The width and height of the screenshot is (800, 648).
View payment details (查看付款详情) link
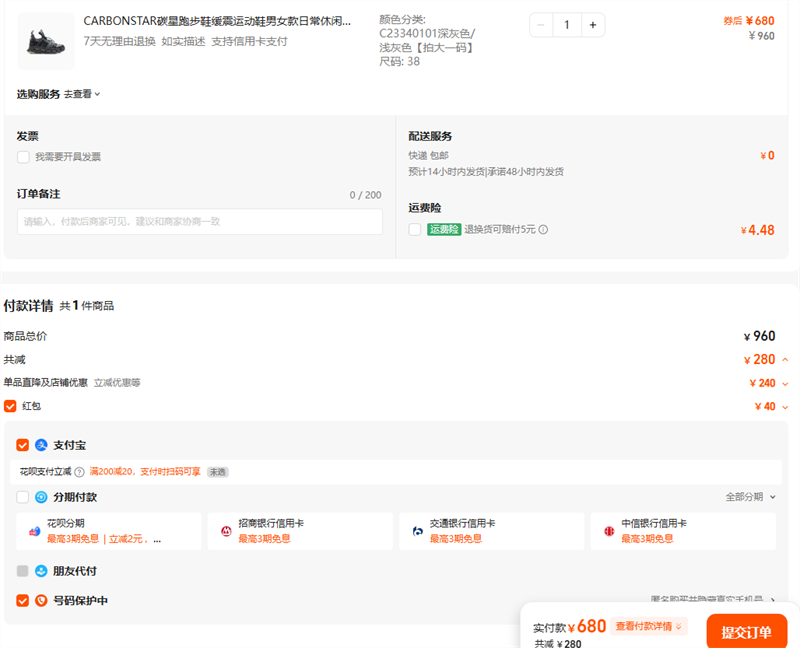(x=649, y=627)
